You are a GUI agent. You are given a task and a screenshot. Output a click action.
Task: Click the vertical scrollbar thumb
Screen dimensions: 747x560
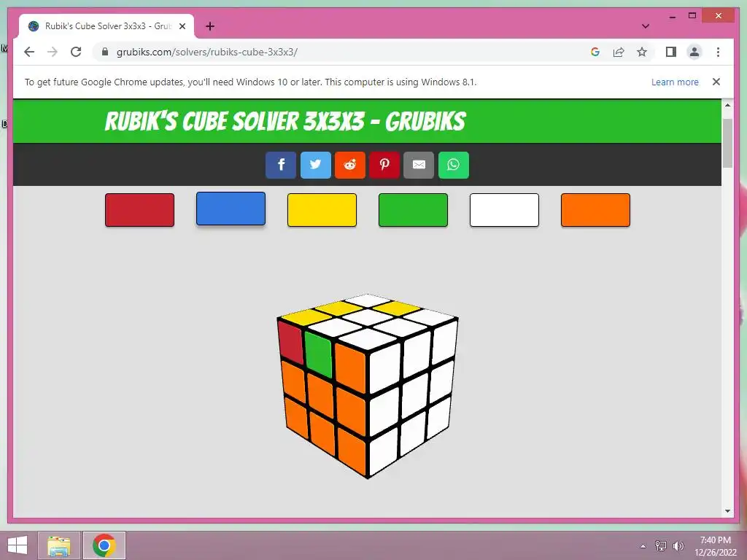(727, 144)
